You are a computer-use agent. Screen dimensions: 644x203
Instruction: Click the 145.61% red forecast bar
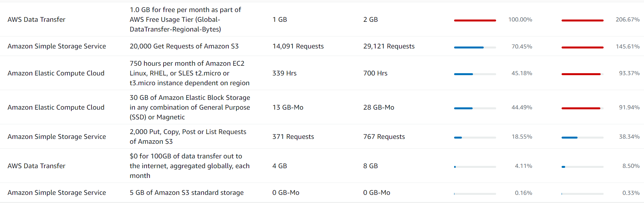click(x=582, y=47)
